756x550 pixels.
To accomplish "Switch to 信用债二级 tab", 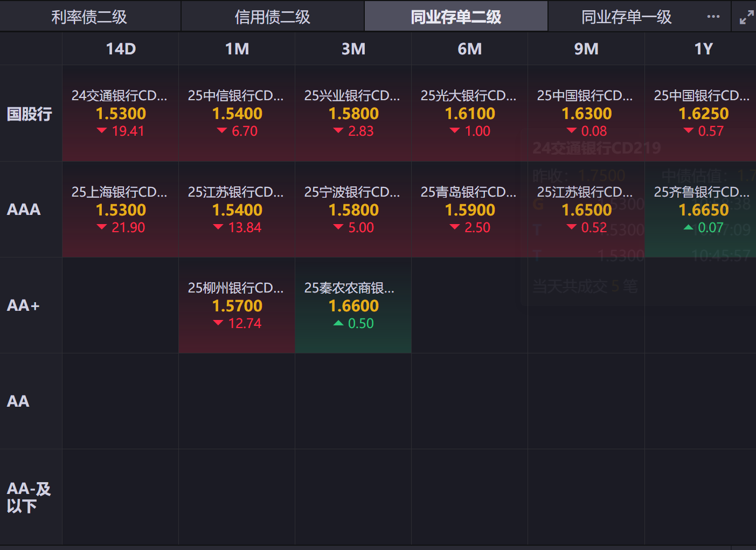I will coord(273,17).
